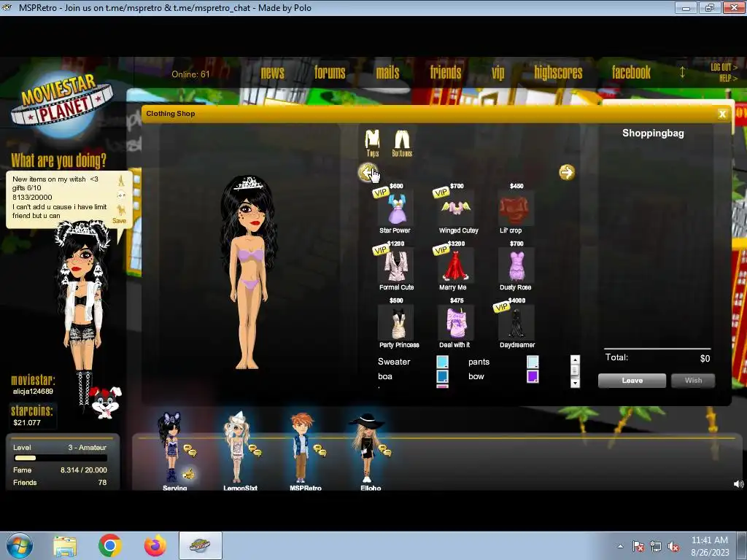Show hidden system tray icons arrow
The width and height of the screenshot is (747, 560).
pyautogui.click(x=620, y=546)
